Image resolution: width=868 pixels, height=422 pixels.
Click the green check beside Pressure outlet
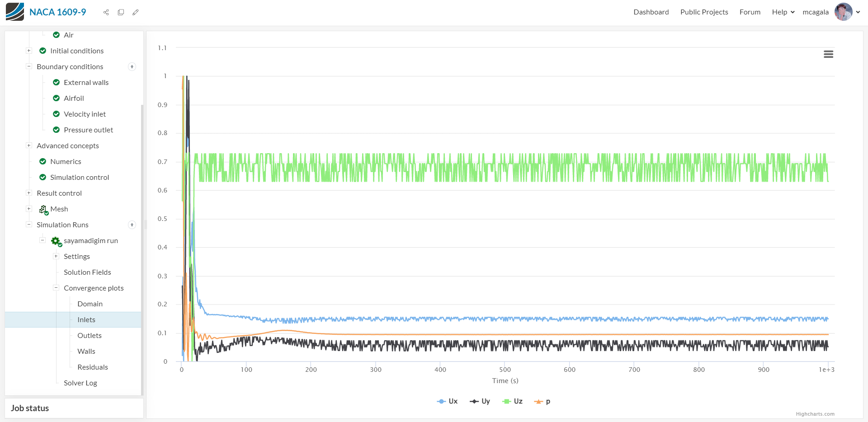tap(57, 130)
